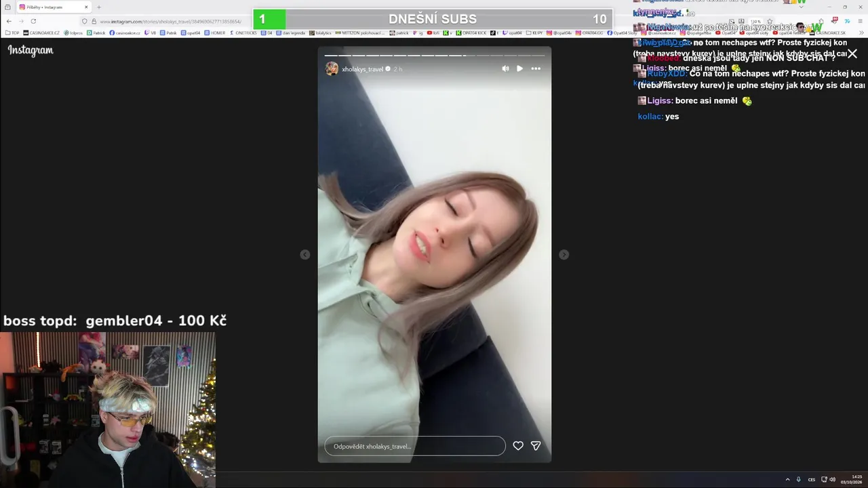This screenshot has height=488, width=868.
Task: Open the tab list sidebar icon
Action: click(x=7, y=7)
